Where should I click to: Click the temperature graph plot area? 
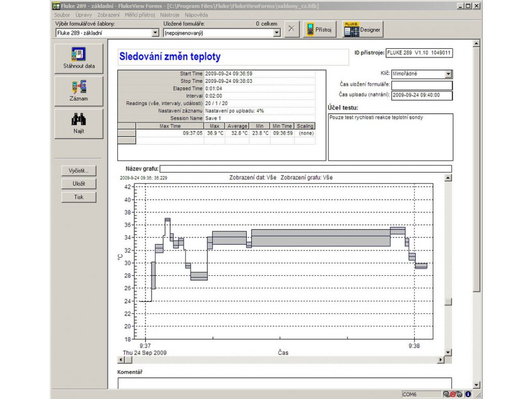[x=284, y=261]
